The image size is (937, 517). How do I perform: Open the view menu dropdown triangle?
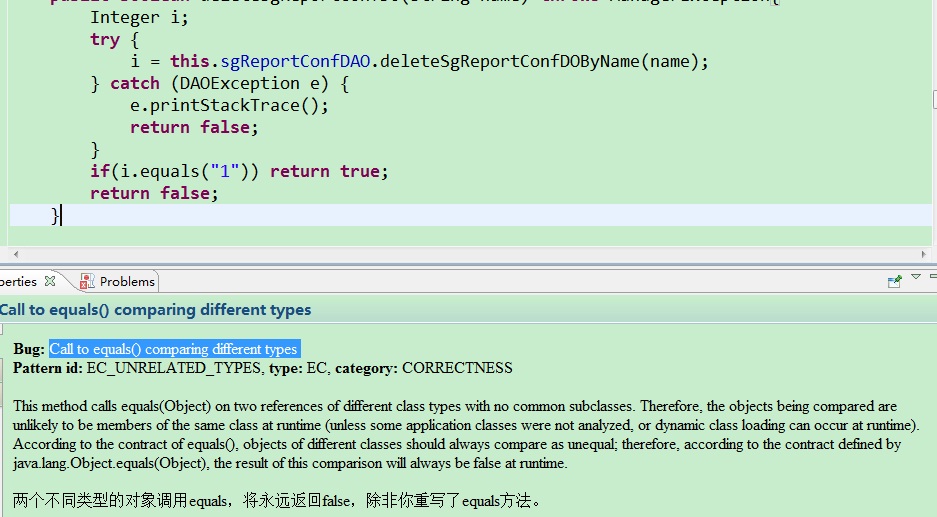coord(915,277)
